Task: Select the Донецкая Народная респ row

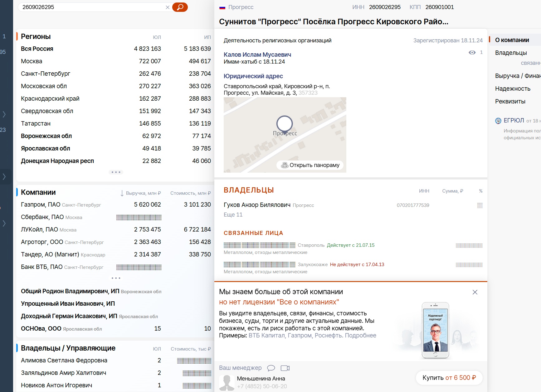Action: coord(116,161)
